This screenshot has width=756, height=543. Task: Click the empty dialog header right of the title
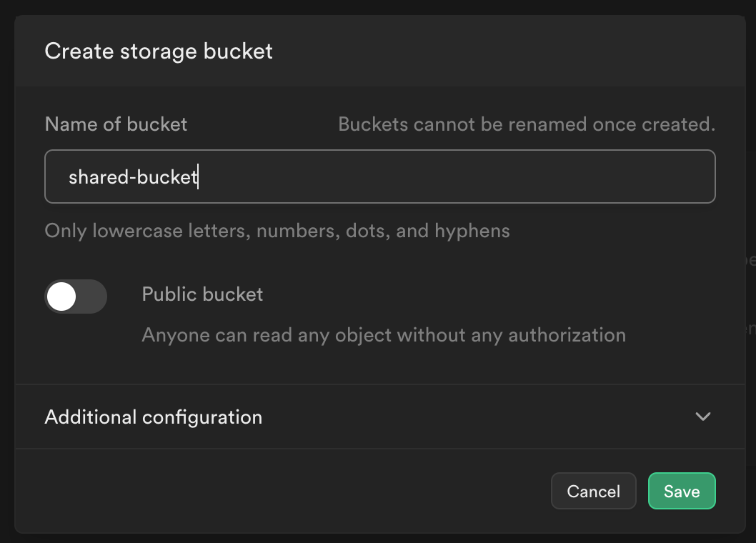[500, 51]
